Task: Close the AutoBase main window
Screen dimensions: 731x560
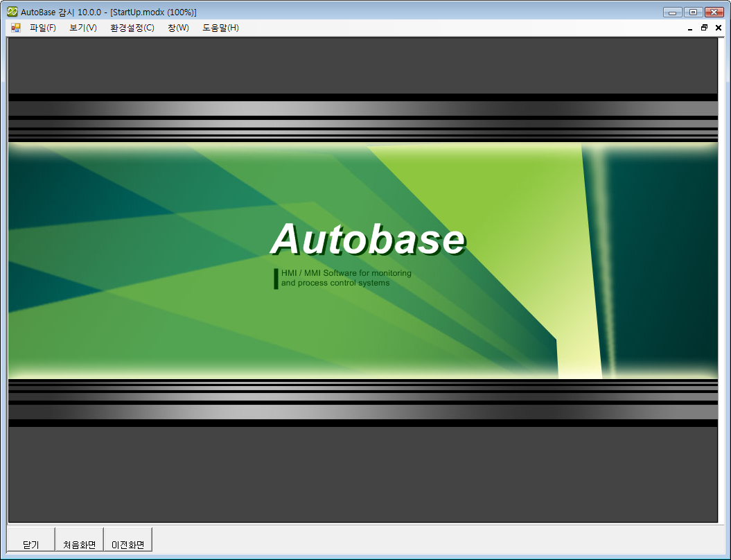Action: point(714,12)
